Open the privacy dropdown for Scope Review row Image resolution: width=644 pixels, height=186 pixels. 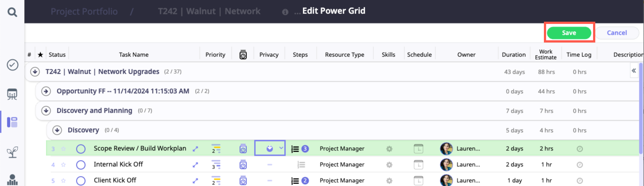point(281,148)
